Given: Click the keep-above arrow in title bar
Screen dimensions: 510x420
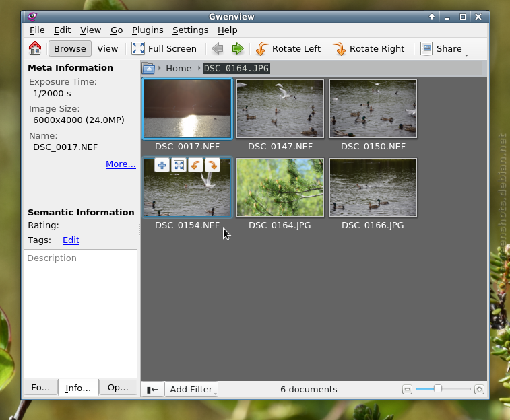Looking at the screenshot, I should tap(432, 17).
